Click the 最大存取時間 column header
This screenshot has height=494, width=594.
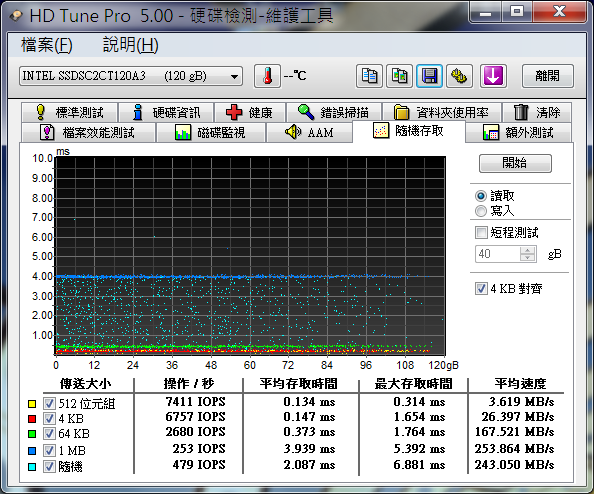414,384
